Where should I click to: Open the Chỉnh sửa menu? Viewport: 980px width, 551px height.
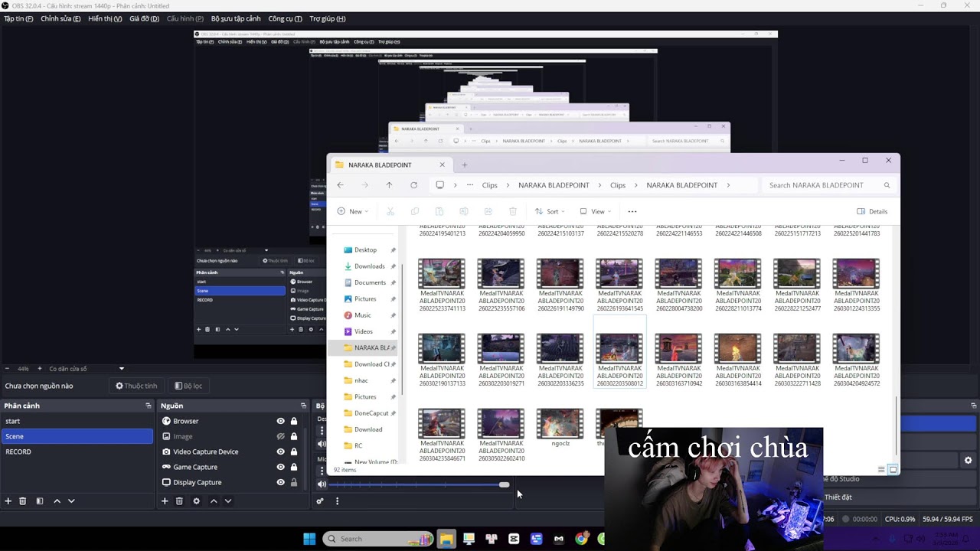[60, 18]
